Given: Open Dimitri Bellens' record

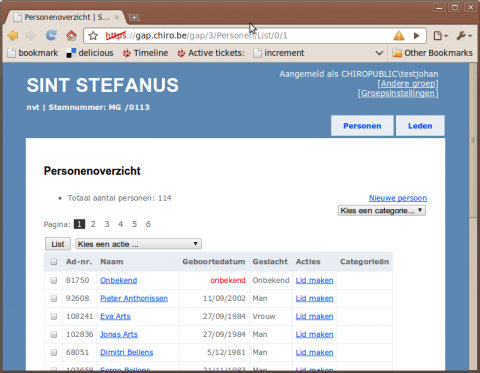Looking at the screenshot, I should (x=127, y=352).
